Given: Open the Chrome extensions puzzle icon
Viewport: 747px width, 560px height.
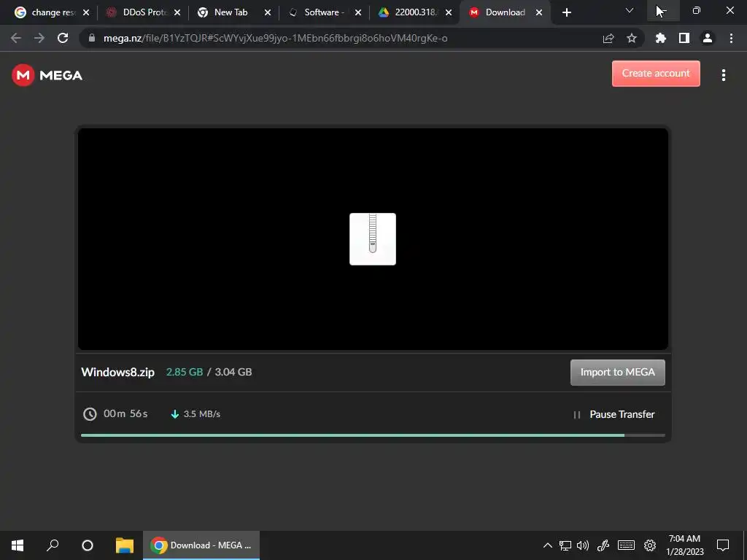Looking at the screenshot, I should (661, 38).
